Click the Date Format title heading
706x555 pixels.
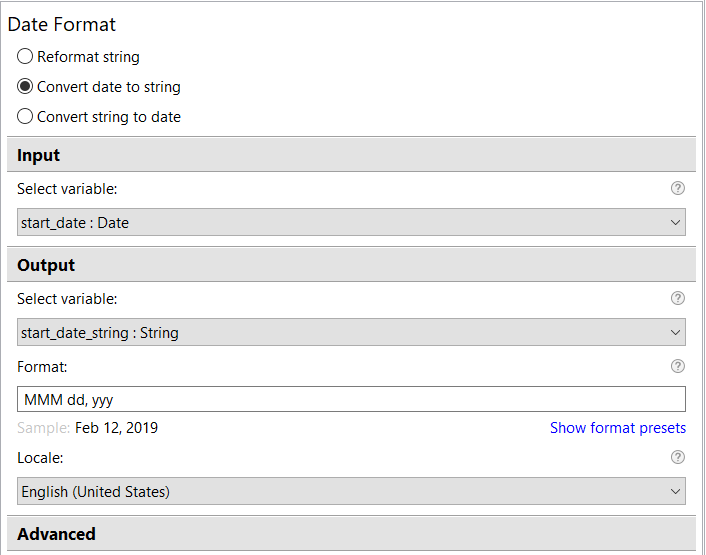[x=62, y=24]
